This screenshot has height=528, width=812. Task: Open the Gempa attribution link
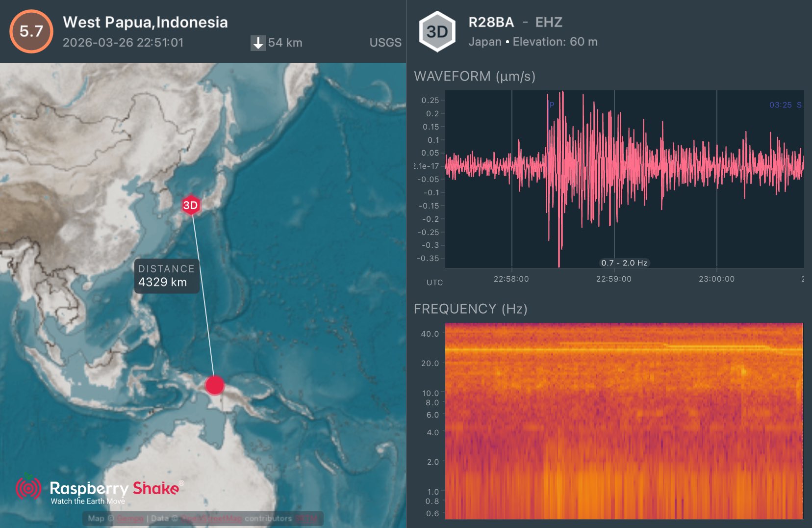[129, 519]
